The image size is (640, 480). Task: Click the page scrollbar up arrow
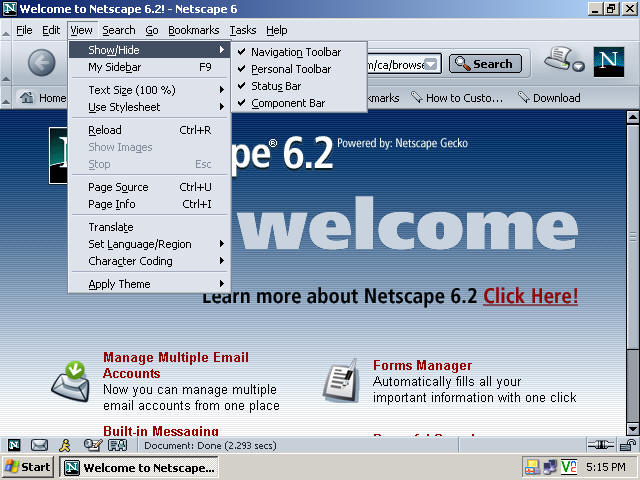[632, 118]
